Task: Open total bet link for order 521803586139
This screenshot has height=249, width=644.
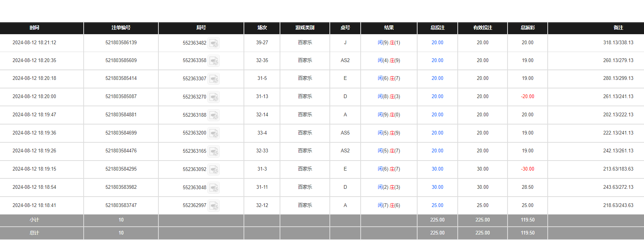Action: point(437,43)
